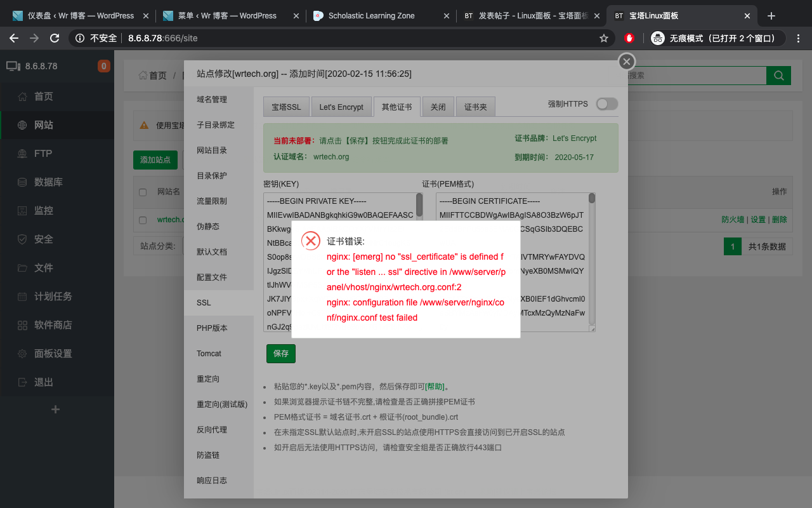This screenshot has width=812, height=508.
Task: Close the site modification dialog
Action: click(626, 62)
